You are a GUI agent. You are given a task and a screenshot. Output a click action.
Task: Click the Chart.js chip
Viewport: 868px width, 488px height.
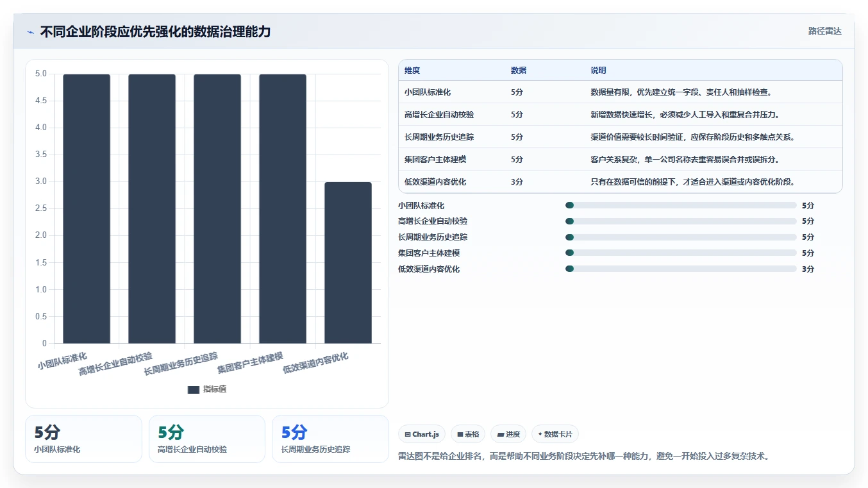422,434
